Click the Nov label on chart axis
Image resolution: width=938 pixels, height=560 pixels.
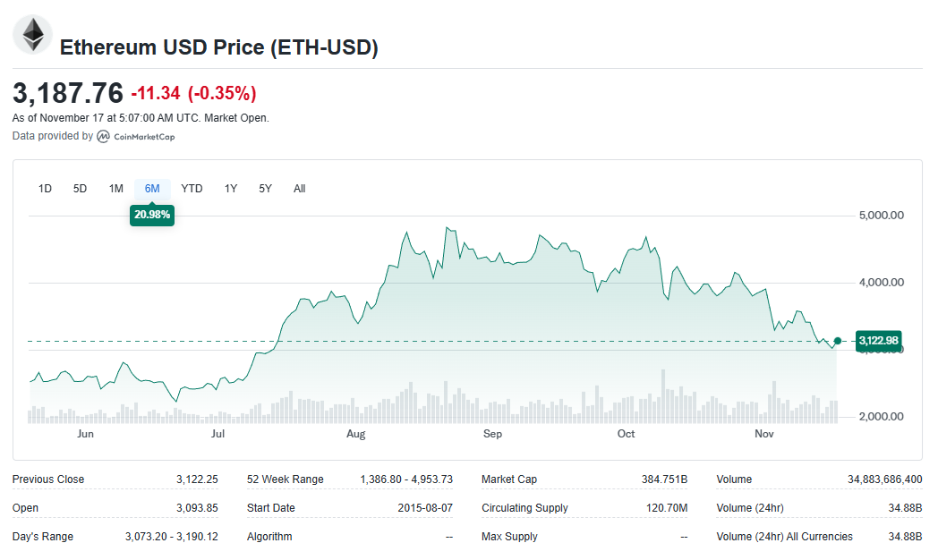click(x=763, y=434)
